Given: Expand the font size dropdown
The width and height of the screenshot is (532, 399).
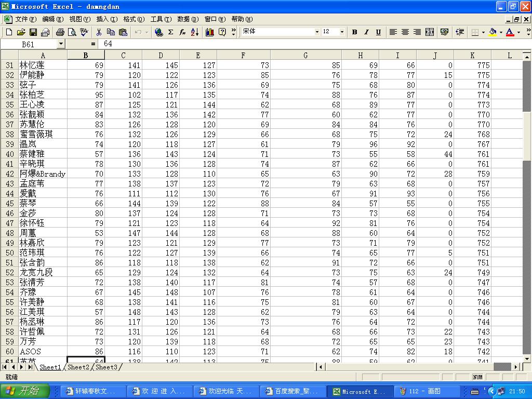Looking at the screenshot, I should 342,32.
